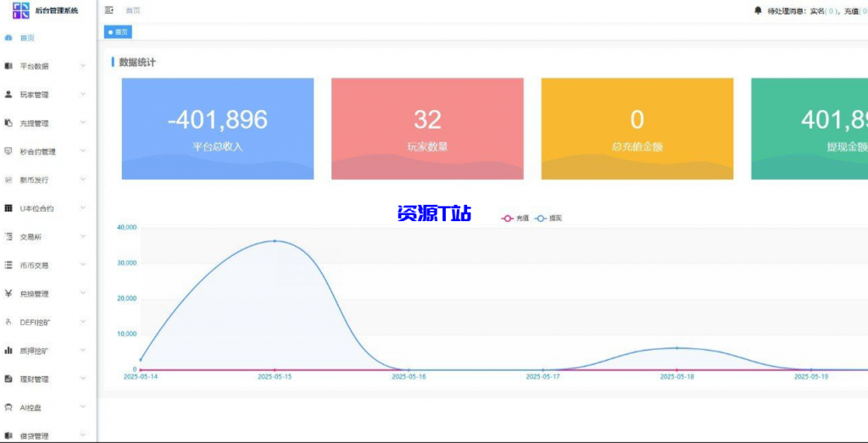Image resolution: width=868 pixels, height=443 pixels.
Task: Expand the 秒合约管理 menu chevron
Action: tap(83, 151)
